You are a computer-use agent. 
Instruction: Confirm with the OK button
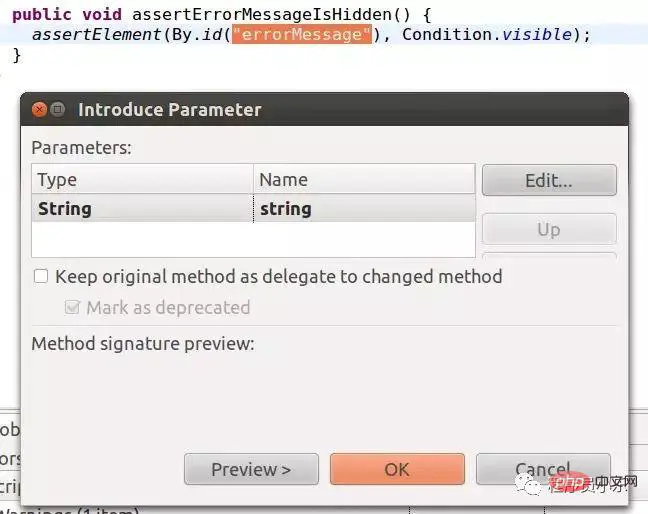click(x=397, y=469)
